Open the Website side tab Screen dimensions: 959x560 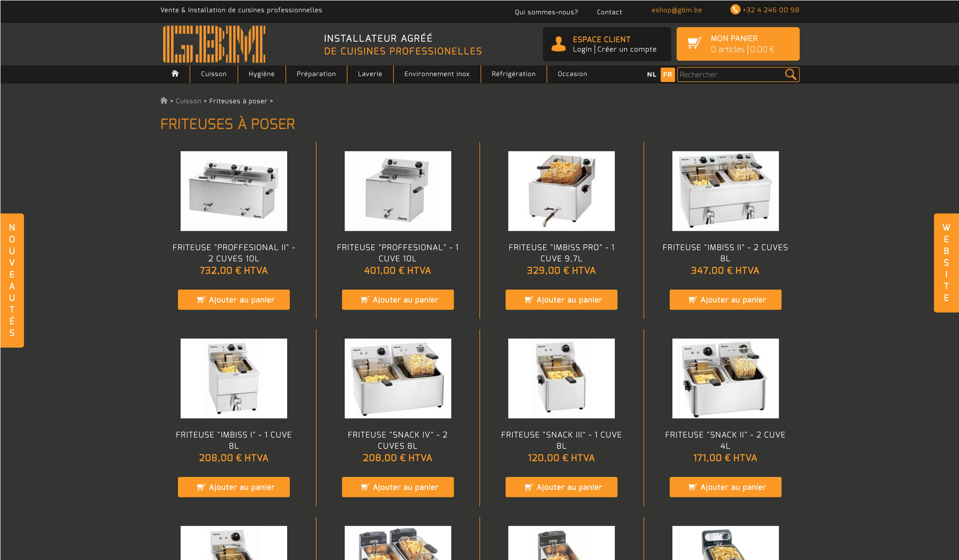coord(946,263)
